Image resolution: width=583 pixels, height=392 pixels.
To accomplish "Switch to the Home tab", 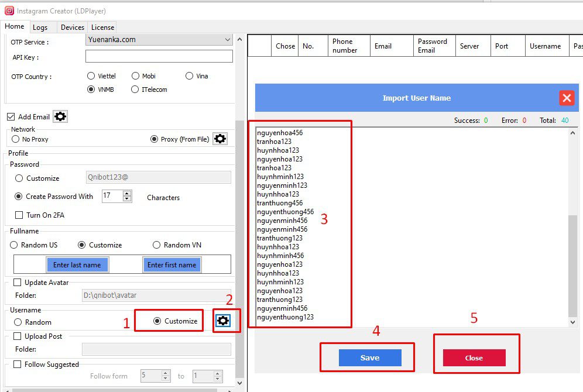I will [x=15, y=27].
